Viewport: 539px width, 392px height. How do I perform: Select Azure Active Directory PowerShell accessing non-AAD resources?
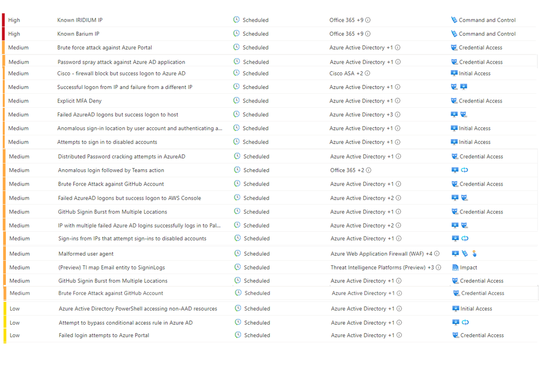pos(138,308)
